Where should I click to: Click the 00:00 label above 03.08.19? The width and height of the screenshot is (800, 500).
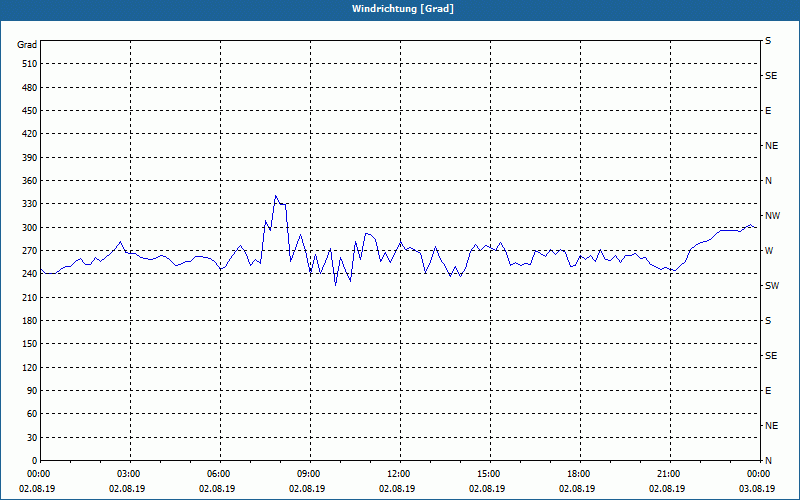pyautogui.click(x=758, y=474)
